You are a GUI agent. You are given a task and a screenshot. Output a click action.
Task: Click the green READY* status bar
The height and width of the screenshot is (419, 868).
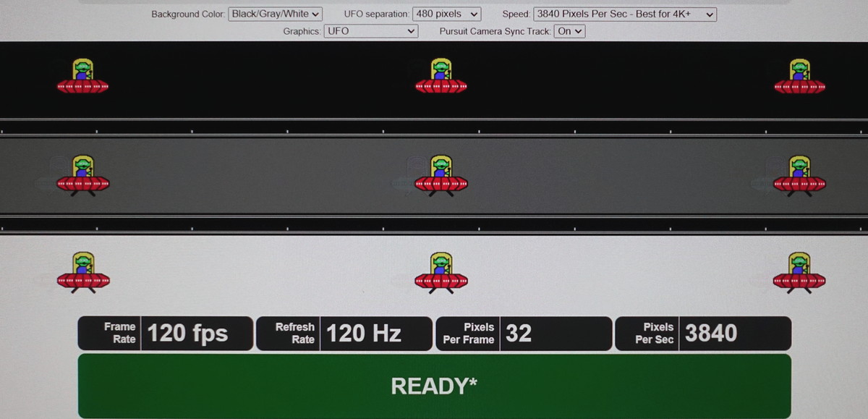[x=434, y=386]
